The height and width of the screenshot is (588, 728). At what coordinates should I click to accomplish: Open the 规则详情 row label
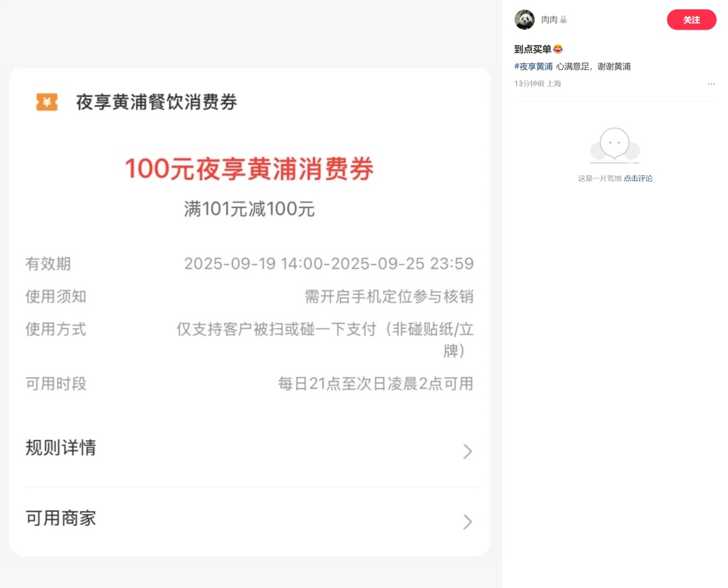(61, 448)
